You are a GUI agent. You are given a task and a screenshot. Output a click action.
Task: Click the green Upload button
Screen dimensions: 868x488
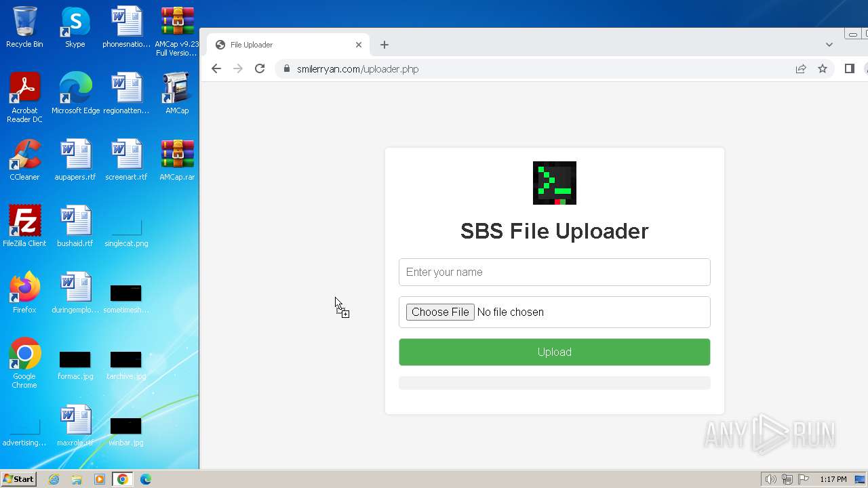(555, 352)
